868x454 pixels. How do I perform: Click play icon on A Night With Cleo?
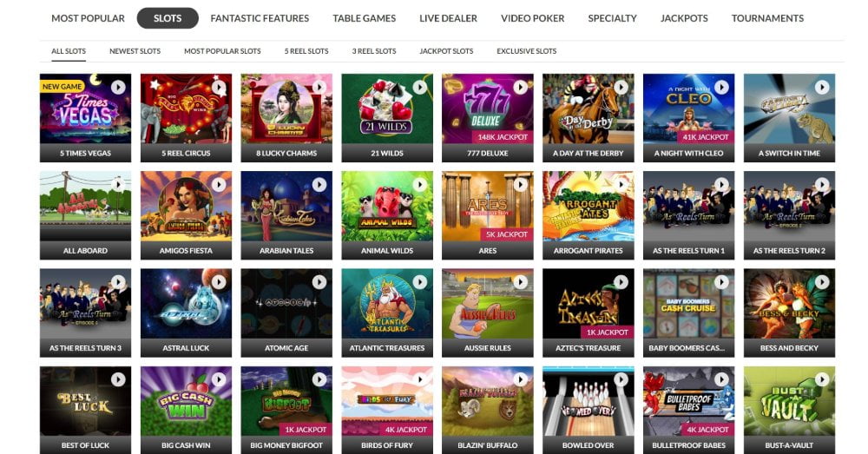(721, 87)
